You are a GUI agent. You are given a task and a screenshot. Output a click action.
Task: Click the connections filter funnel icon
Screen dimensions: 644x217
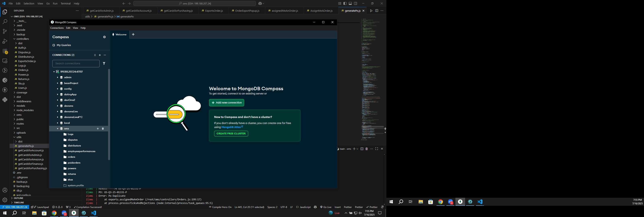click(x=104, y=63)
